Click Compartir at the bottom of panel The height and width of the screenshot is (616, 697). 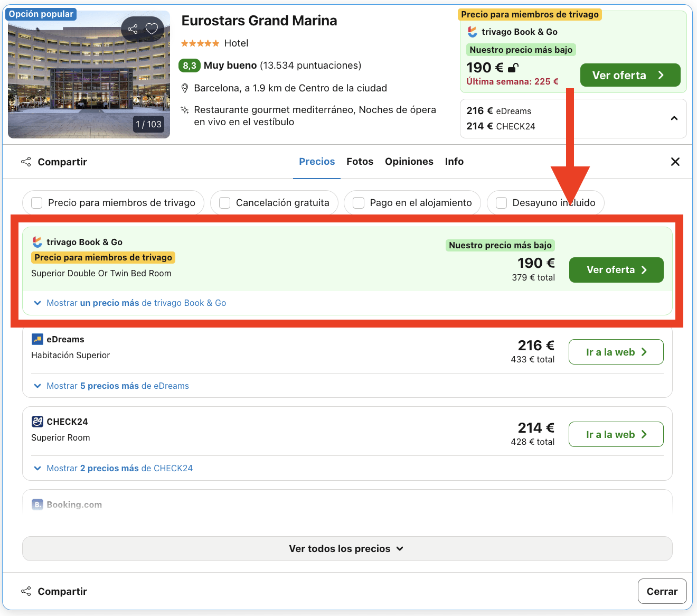54,591
